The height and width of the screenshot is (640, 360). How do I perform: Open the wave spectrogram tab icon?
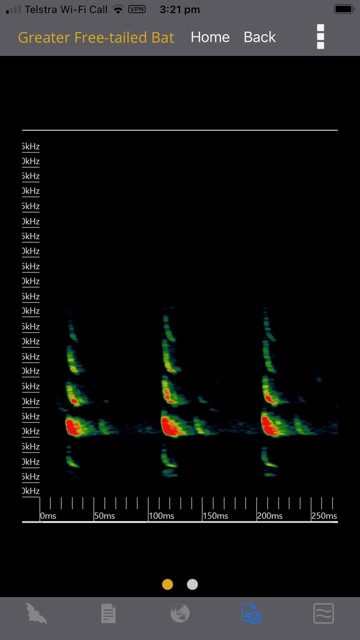[x=324, y=613]
